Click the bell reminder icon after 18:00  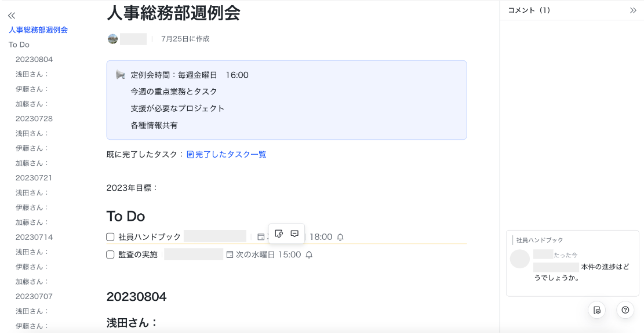point(340,237)
